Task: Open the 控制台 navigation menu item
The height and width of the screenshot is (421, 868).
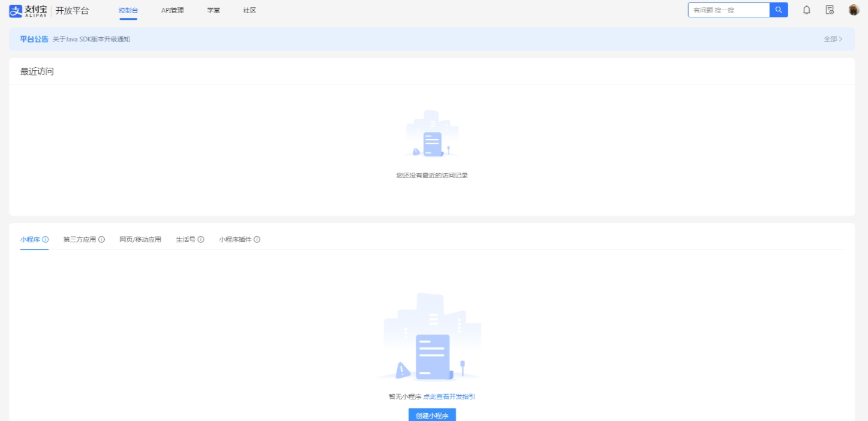Action: coord(128,10)
